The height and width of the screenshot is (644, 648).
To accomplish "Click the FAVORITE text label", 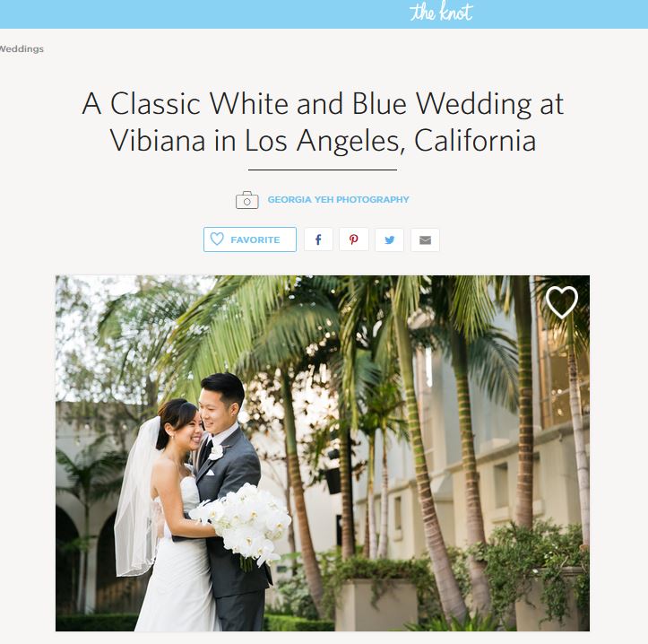I will tap(255, 239).
